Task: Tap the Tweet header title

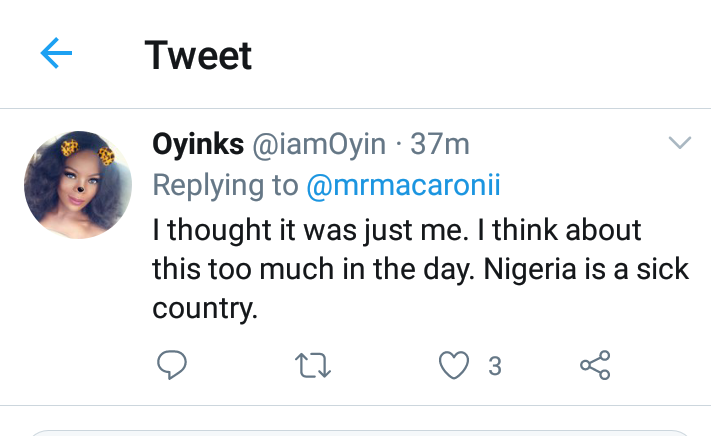Action: tap(198, 55)
